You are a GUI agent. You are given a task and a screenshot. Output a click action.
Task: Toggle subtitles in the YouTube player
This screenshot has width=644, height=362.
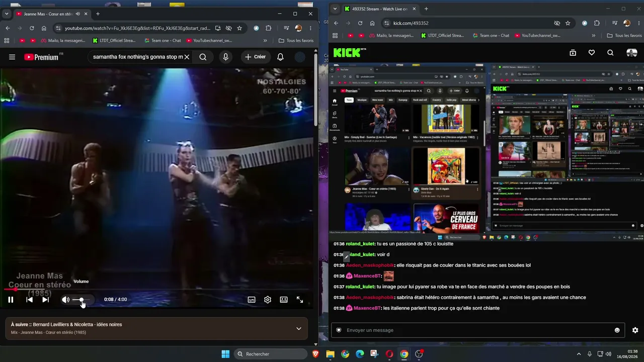(252, 300)
